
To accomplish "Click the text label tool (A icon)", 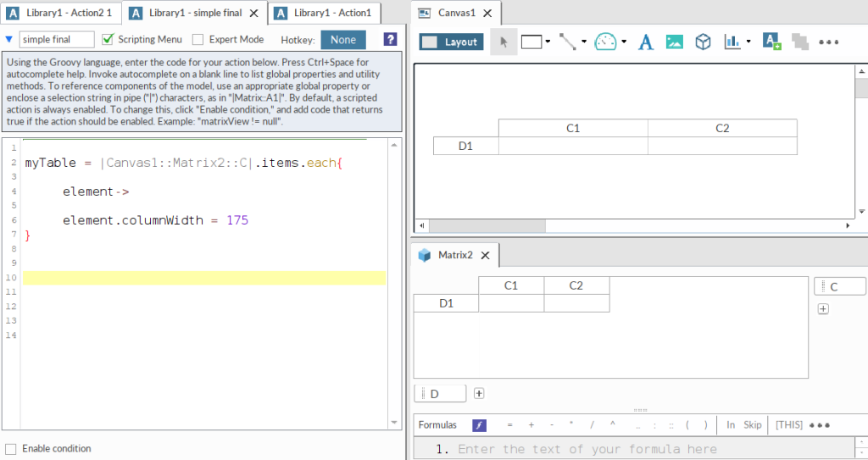I will pyautogui.click(x=646, y=42).
